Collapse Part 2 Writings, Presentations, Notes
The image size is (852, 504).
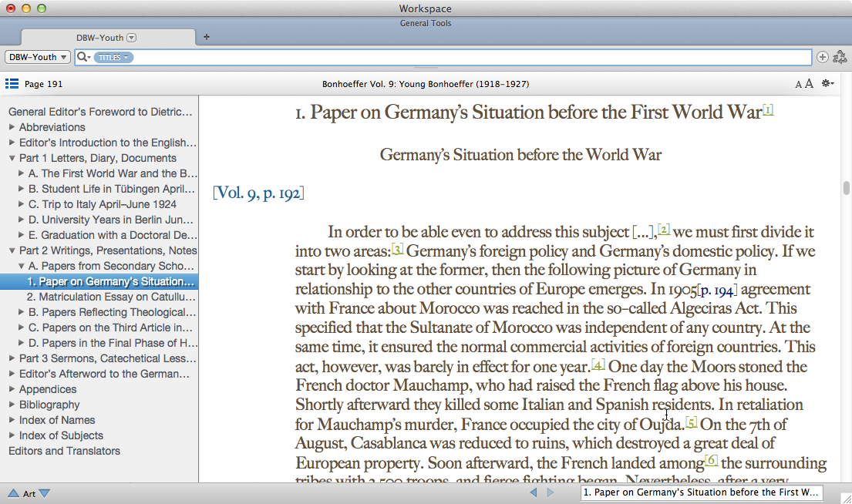[12, 250]
